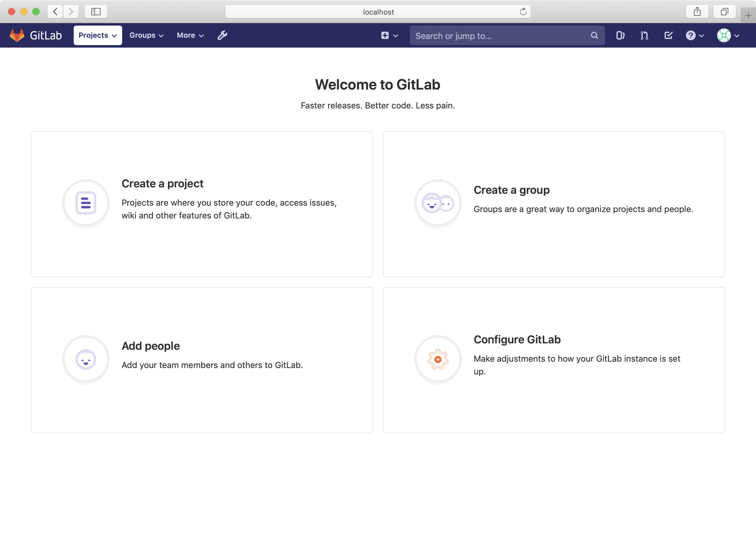
Task: Expand the chevron beside the plus icon
Action: point(395,36)
